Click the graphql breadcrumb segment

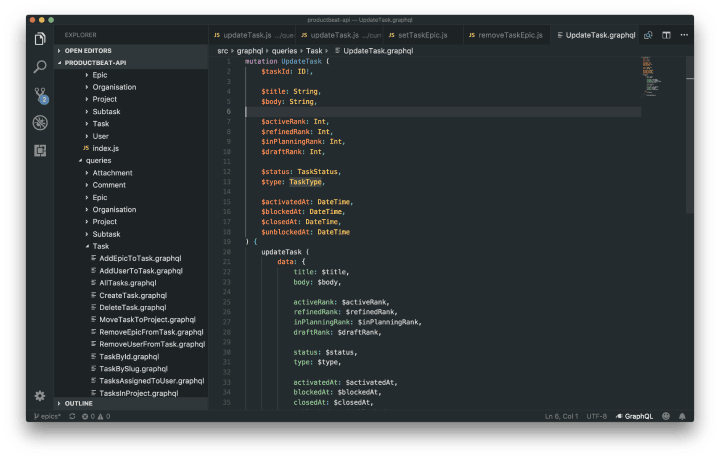(250, 51)
